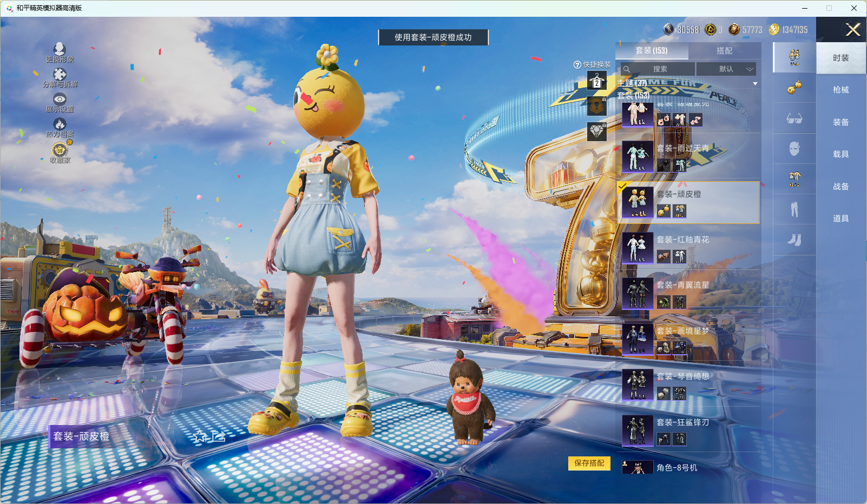Select the 套装-青翼流星 outfit

688,294
